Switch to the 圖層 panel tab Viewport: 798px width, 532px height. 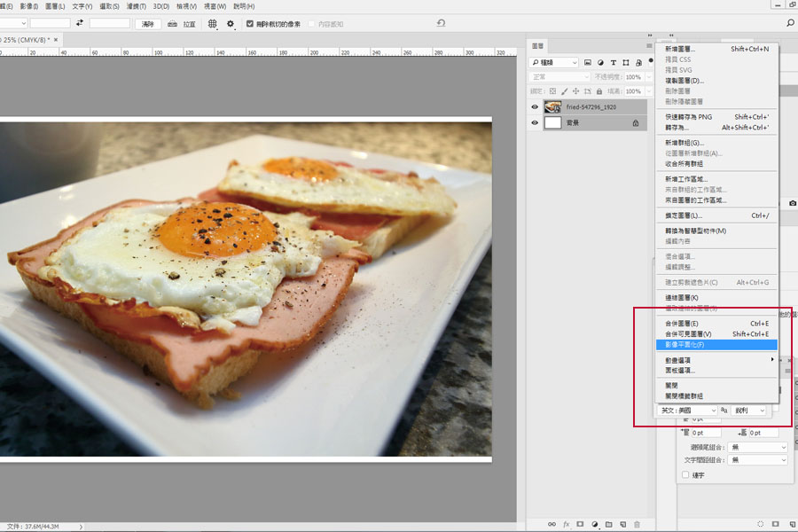[x=538, y=46]
